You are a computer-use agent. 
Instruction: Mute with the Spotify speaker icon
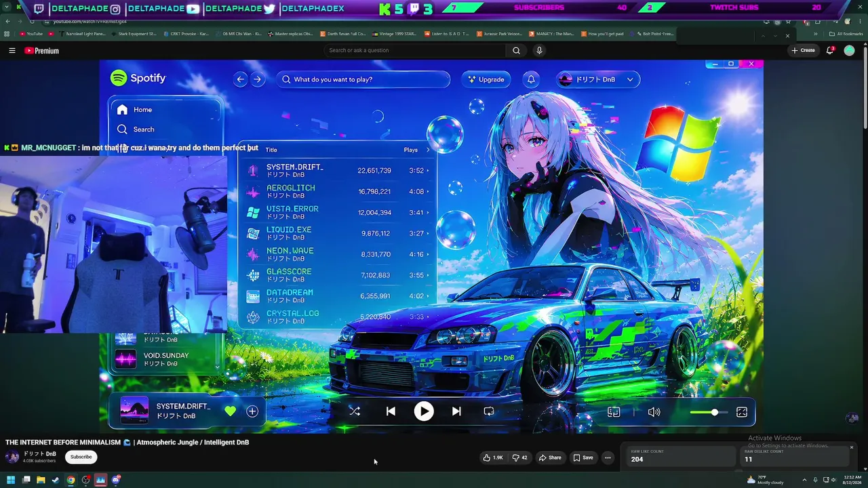(x=654, y=412)
